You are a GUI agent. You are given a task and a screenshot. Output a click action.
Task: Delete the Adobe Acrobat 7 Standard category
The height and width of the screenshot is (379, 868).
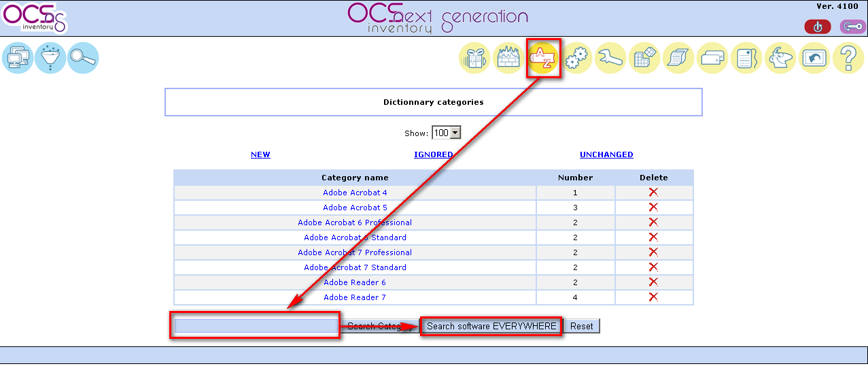653,267
